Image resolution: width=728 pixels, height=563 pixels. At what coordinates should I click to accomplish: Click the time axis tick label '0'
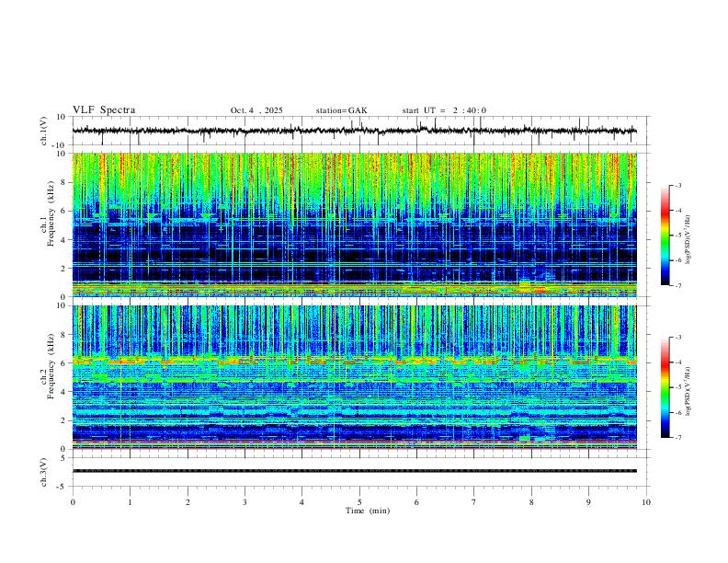click(73, 502)
